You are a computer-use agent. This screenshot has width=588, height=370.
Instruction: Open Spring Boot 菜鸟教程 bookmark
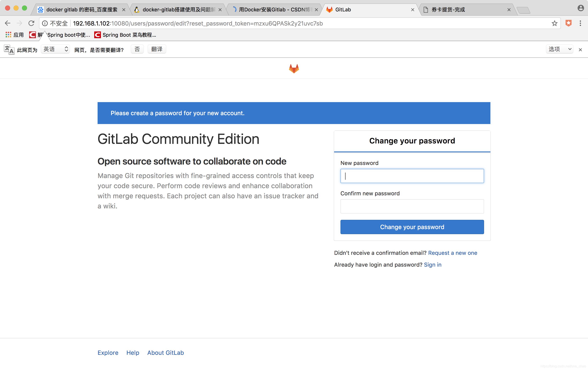[x=125, y=35]
